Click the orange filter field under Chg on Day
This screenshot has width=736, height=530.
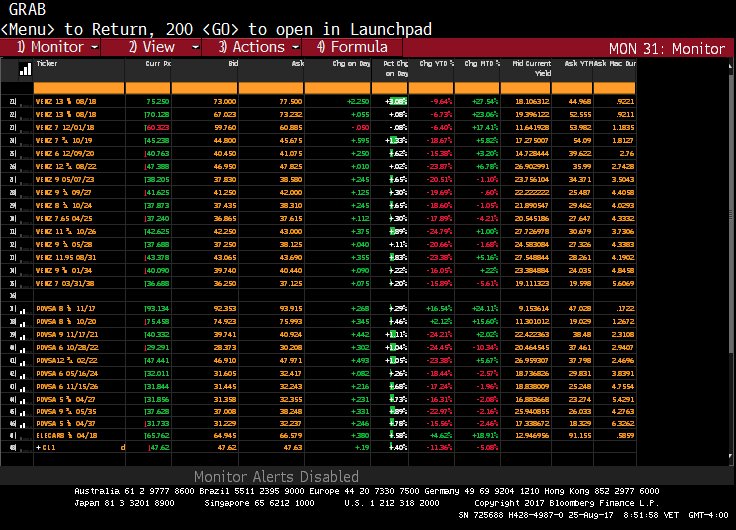[x=337, y=88]
